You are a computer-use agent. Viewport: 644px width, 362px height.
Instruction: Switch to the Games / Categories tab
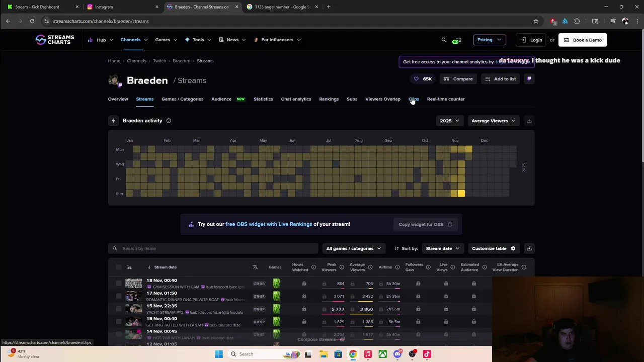(x=182, y=99)
